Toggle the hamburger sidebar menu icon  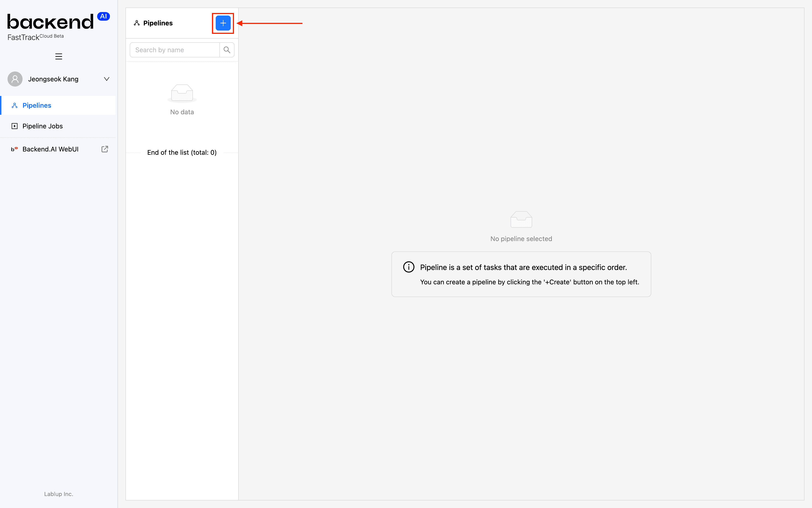point(59,56)
